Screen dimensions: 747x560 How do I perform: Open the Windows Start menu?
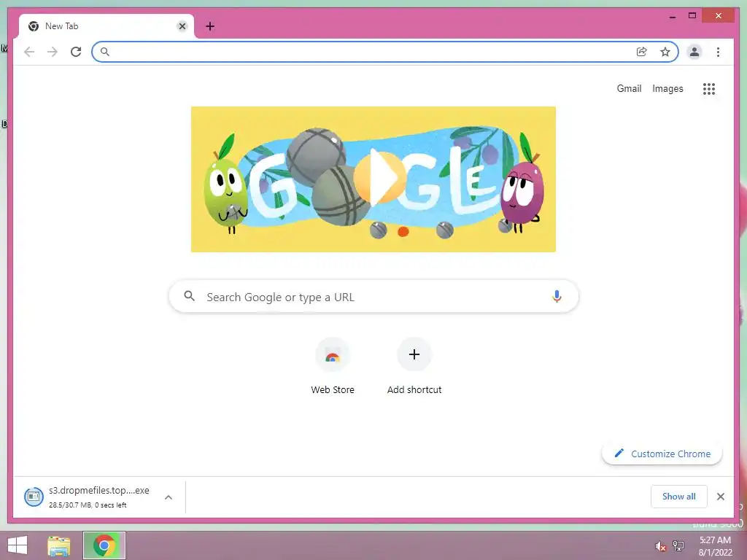click(18, 545)
